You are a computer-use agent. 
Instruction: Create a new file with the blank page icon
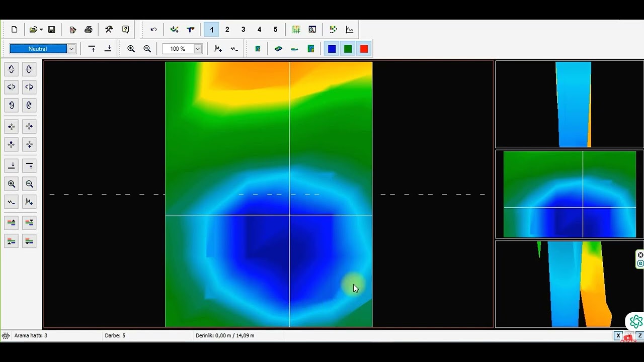14,30
